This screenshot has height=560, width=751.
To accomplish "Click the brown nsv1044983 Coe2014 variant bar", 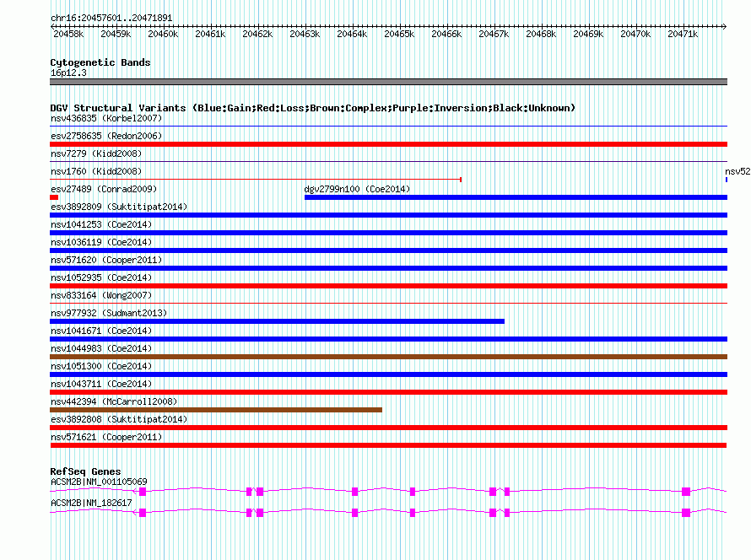I will (x=388, y=357).
